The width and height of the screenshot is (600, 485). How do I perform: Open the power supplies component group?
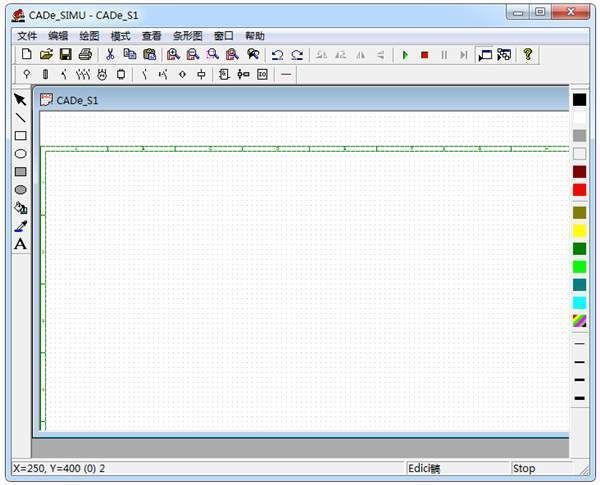[26, 74]
